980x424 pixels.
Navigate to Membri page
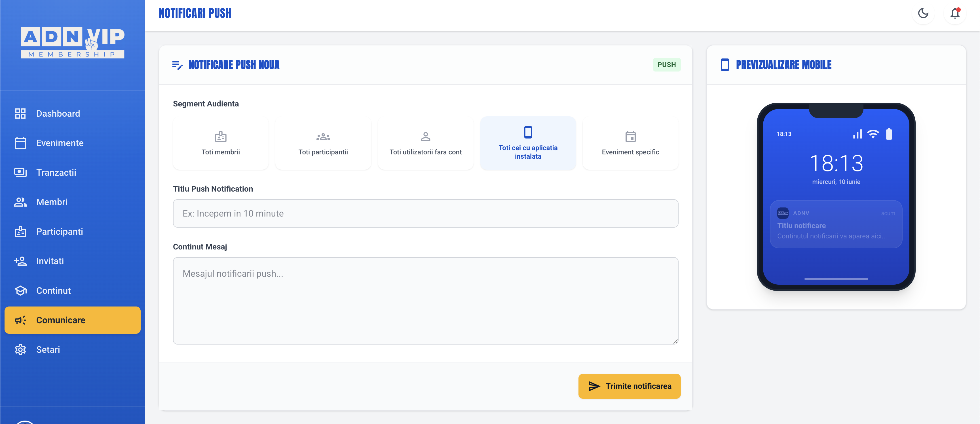(x=72, y=202)
